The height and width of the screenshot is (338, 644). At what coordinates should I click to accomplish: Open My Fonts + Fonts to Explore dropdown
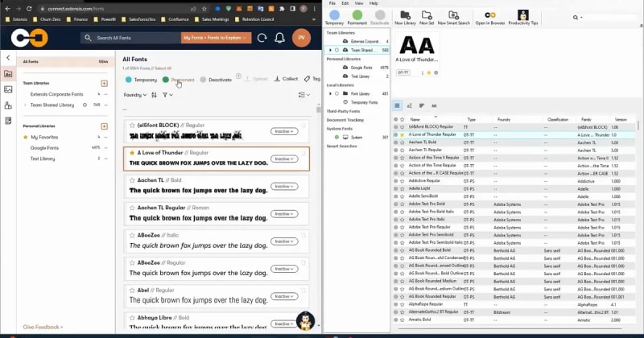[x=216, y=38]
